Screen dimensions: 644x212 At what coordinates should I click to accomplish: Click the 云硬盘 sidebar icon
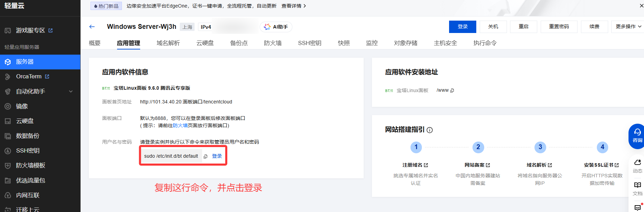click(x=8, y=121)
